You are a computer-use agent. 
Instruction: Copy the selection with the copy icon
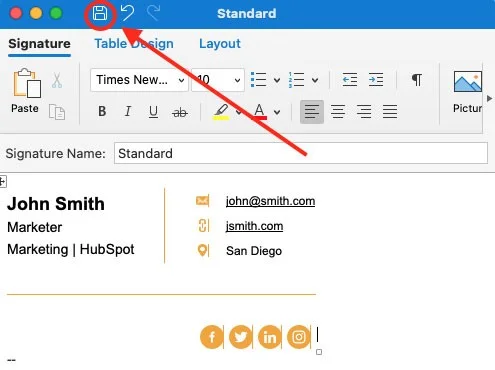(x=57, y=112)
